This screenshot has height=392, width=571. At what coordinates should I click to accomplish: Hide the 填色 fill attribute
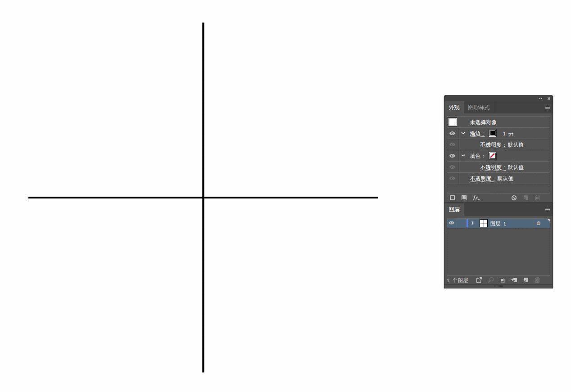452,156
